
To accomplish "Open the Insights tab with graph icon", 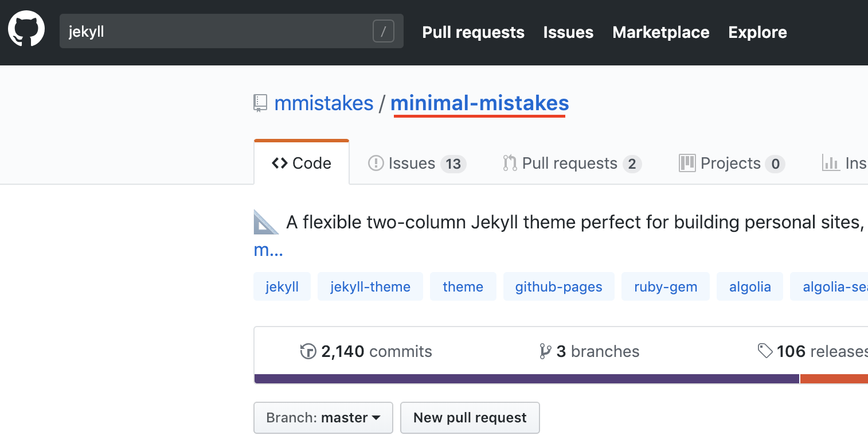I will pos(844,164).
